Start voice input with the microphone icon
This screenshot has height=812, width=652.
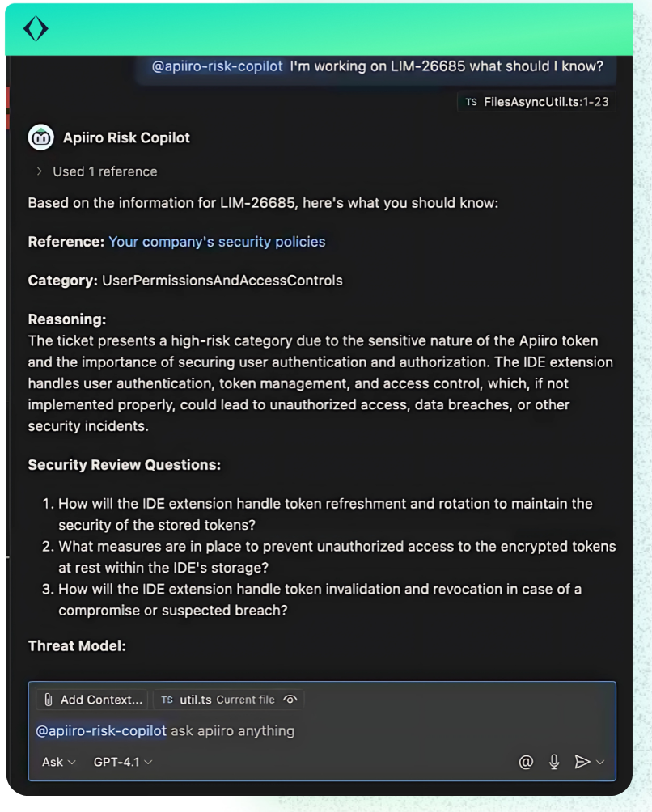click(x=554, y=761)
